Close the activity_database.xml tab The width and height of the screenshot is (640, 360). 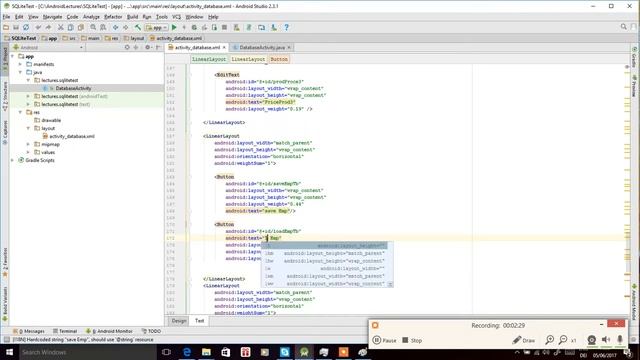(224, 47)
